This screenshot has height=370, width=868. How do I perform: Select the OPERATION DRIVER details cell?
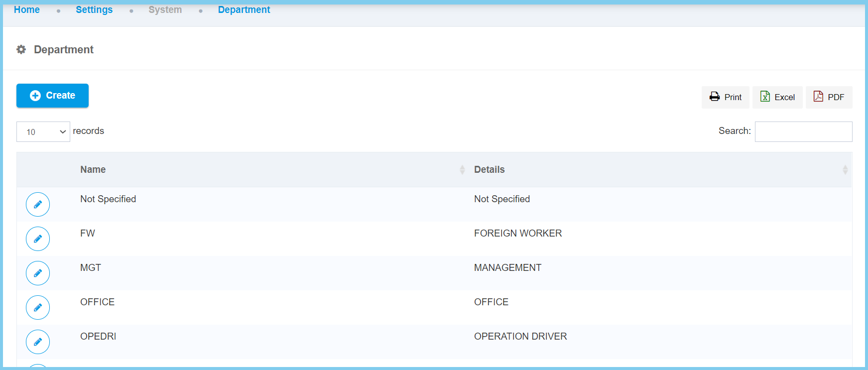520,337
